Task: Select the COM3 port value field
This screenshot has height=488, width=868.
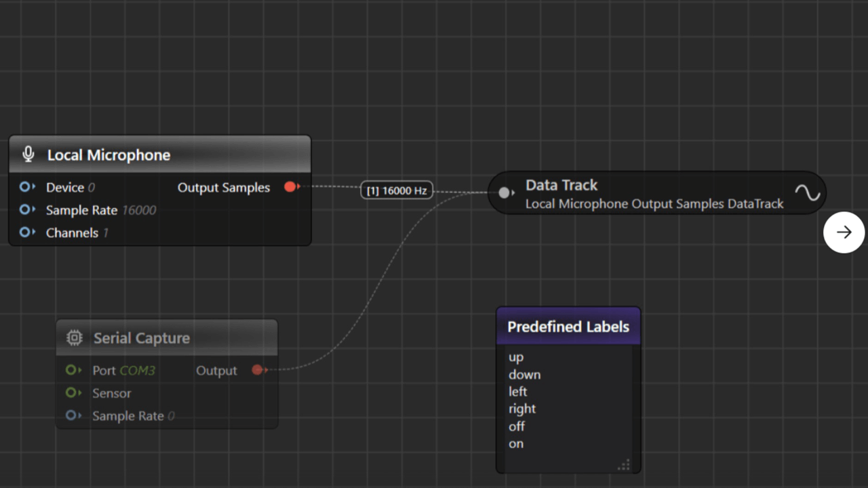Action: [x=138, y=370]
